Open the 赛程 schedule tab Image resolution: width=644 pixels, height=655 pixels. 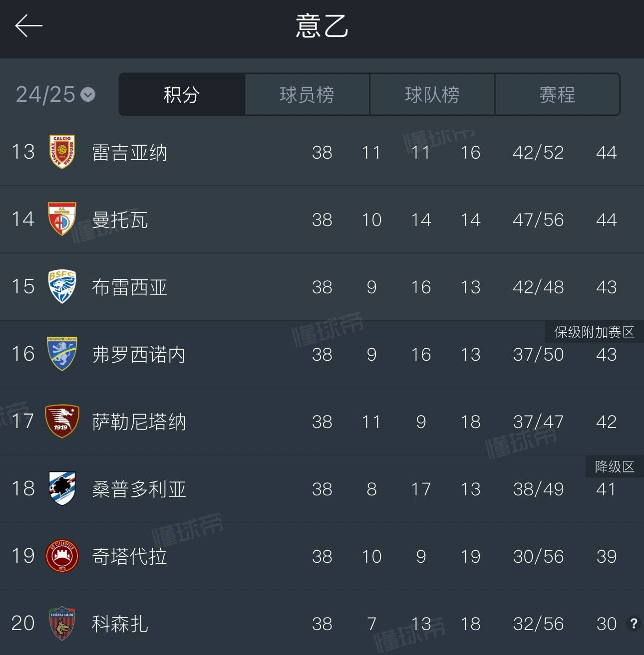tap(557, 94)
